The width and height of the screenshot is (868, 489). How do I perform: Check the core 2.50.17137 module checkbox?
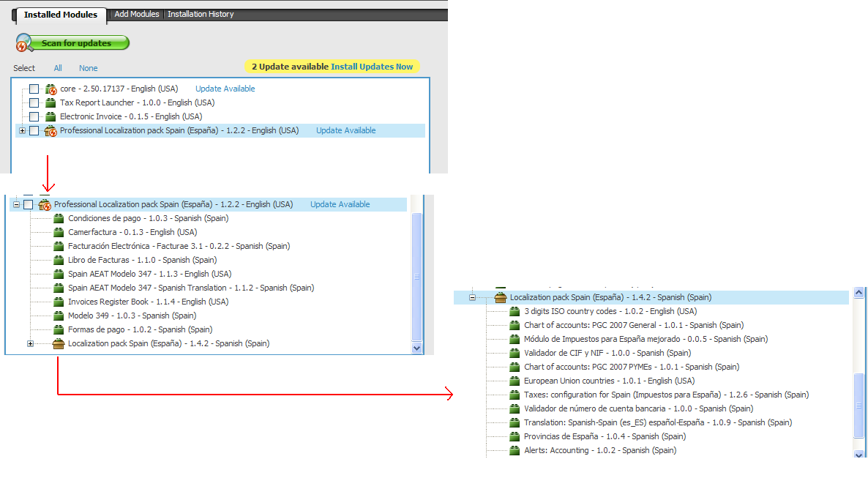(x=34, y=89)
